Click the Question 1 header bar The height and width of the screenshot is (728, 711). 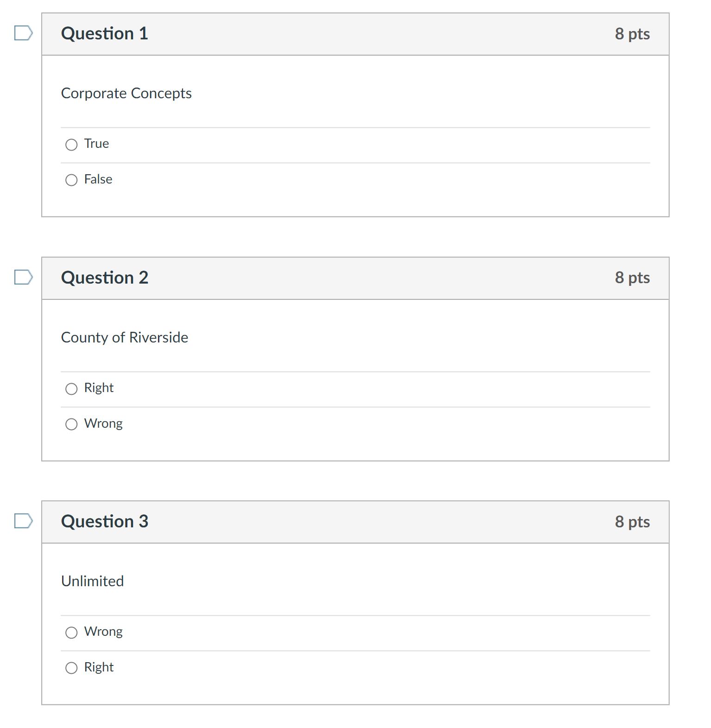[355, 33]
